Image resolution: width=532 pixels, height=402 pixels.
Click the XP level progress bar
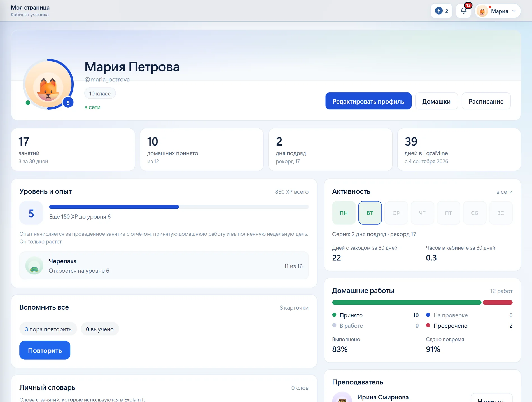pyautogui.click(x=179, y=207)
